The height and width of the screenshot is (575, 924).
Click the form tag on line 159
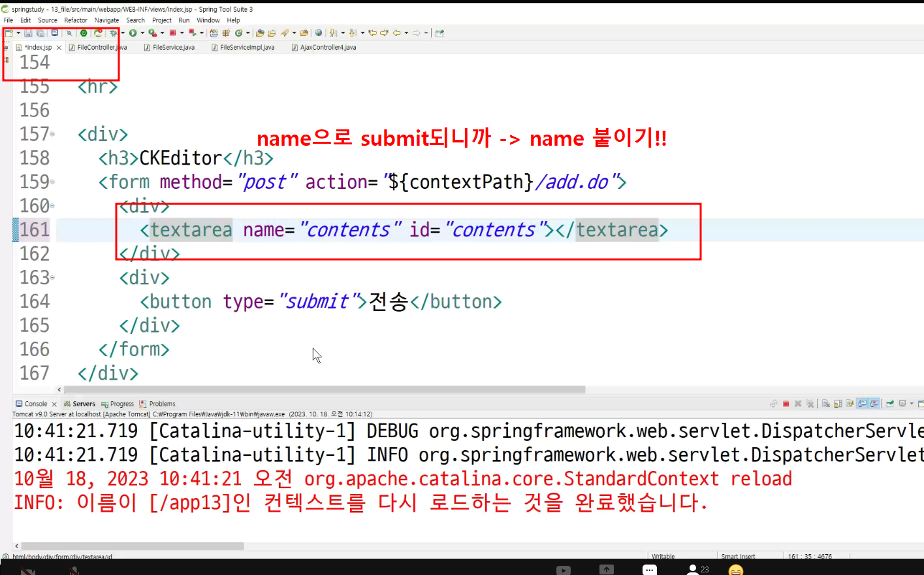[362, 182]
